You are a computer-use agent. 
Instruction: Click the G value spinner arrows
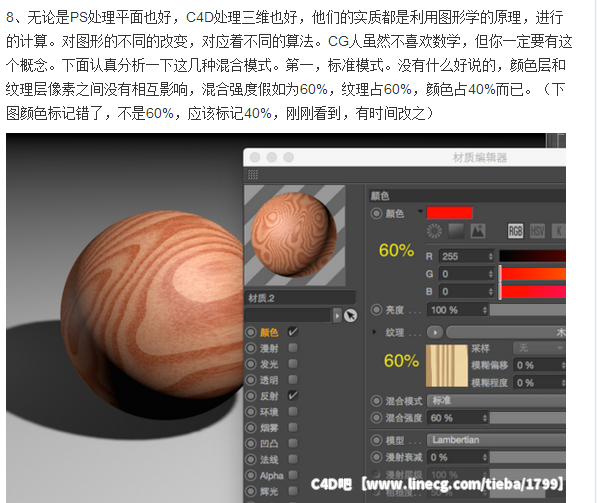(x=490, y=274)
